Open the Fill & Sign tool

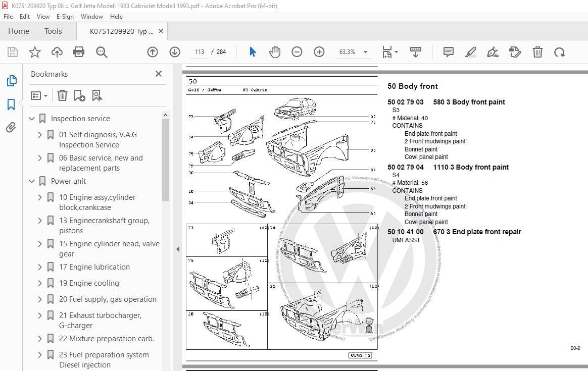pyautogui.click(x=493, y=52)
